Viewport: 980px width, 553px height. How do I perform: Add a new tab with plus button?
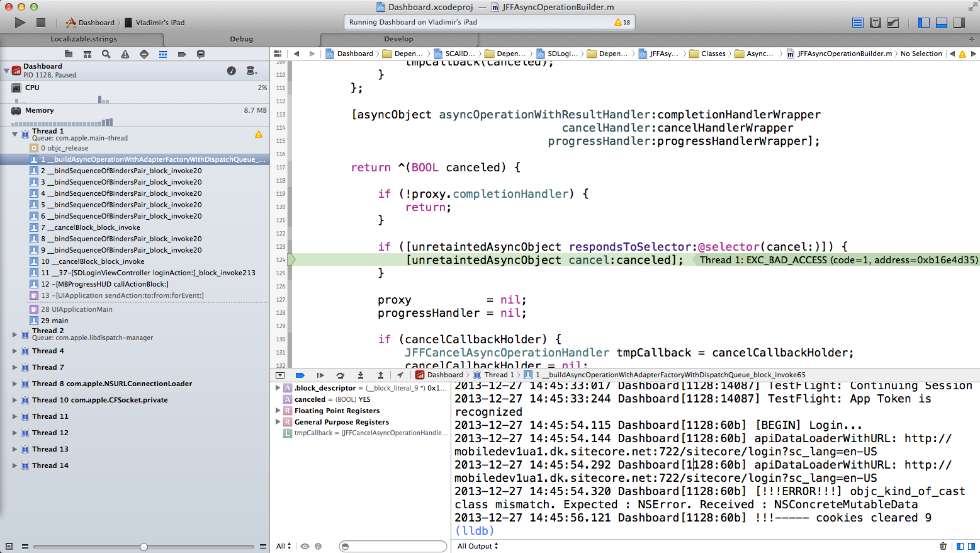pos(971,38)
